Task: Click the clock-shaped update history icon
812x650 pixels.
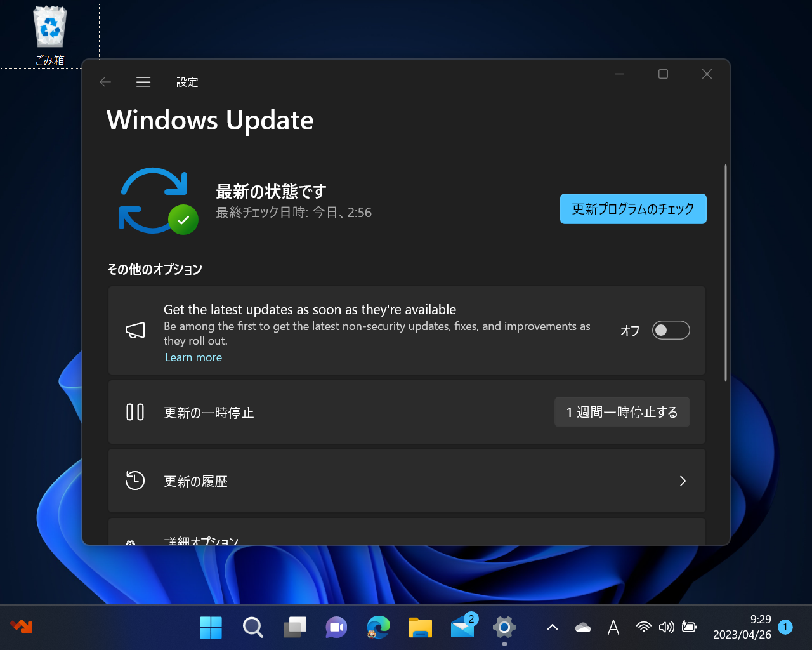Action: click(x=135, y=481)
